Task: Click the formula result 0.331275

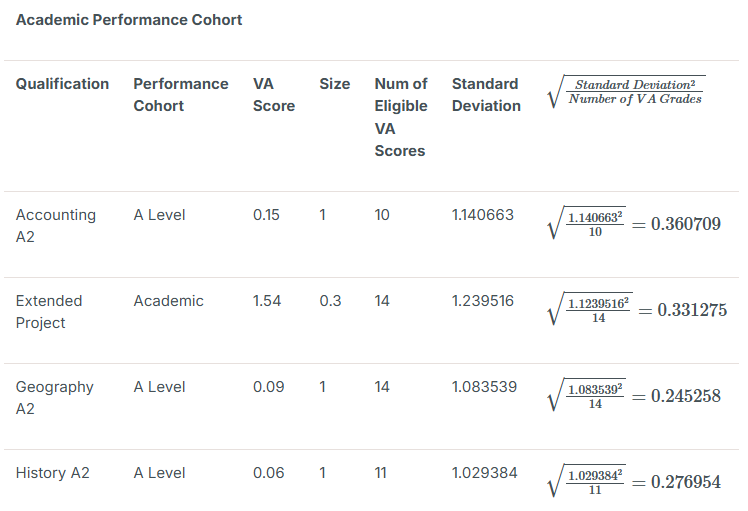Action: click(691, 311)
